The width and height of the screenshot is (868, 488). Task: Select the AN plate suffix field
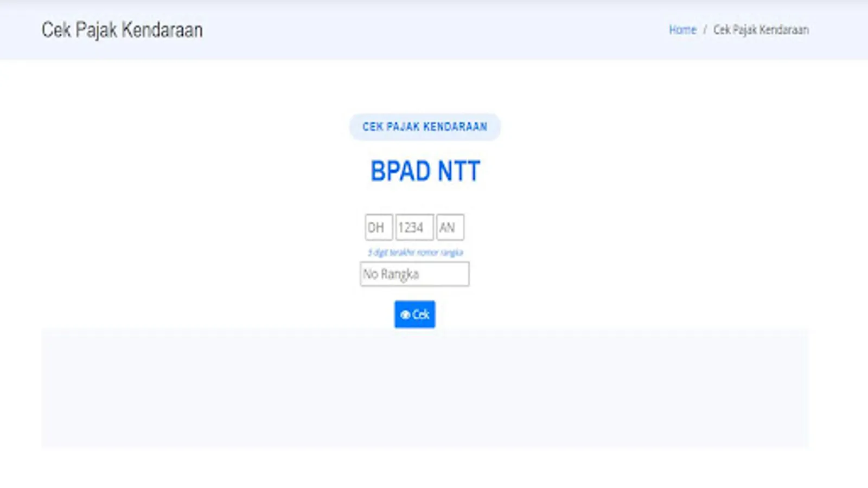tap(450, 227)
